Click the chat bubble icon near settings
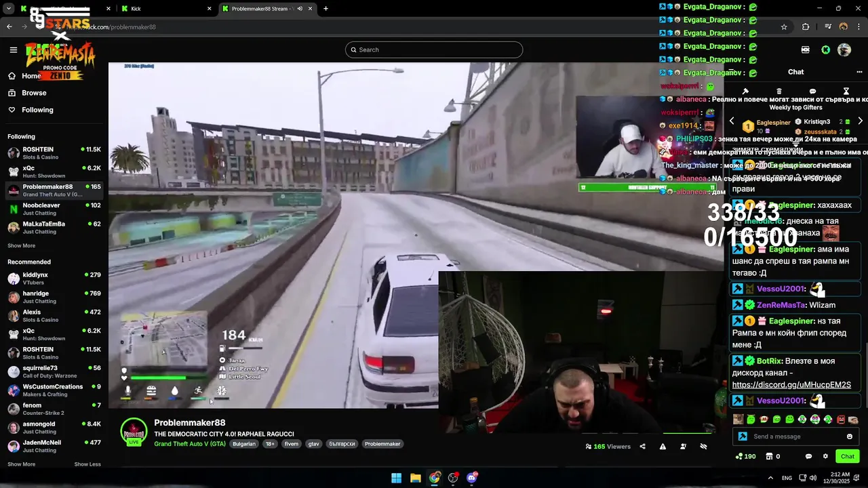Viewport: 868px width, 488px height. pyautogui.click(x=808, y=456)
